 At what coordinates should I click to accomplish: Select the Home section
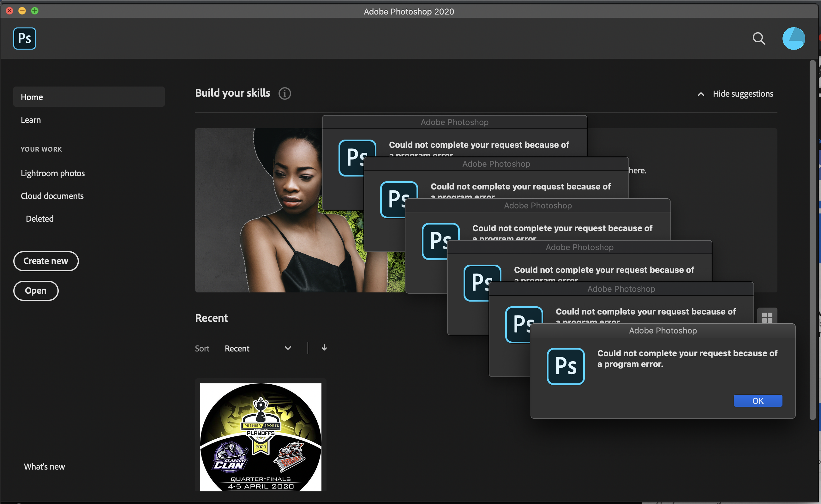pyautogui.click(x=32, y=97)
